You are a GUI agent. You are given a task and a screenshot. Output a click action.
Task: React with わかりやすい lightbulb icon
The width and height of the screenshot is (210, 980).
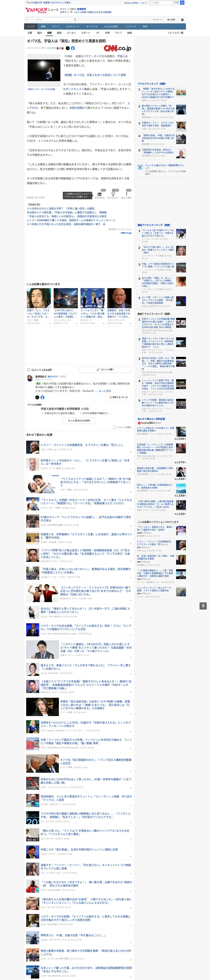point(113,194)
